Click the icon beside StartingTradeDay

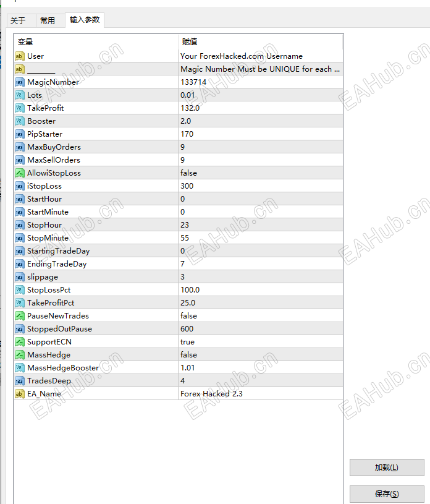tap(20, 251)
